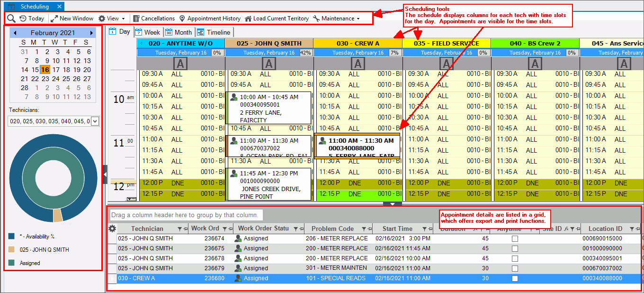Go to next month in calendar
The width and height of the screenshot is (644, 293).
pos(91,33)
